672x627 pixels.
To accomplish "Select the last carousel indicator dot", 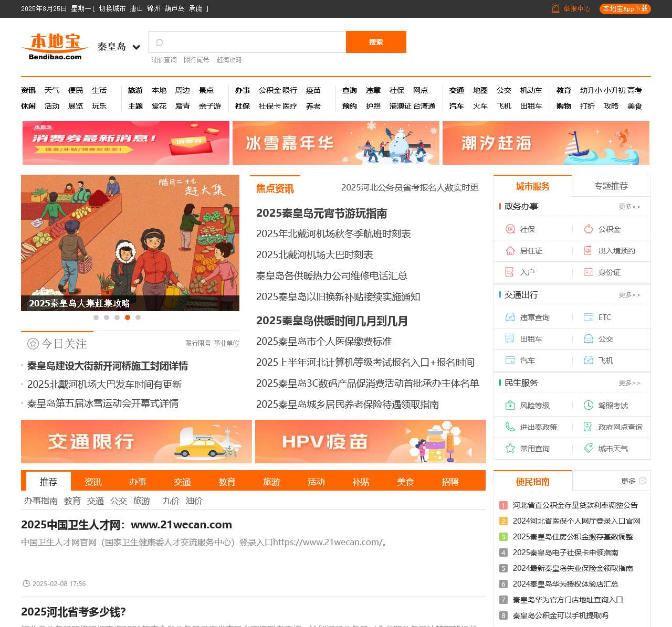I will [x=138, y=317].
